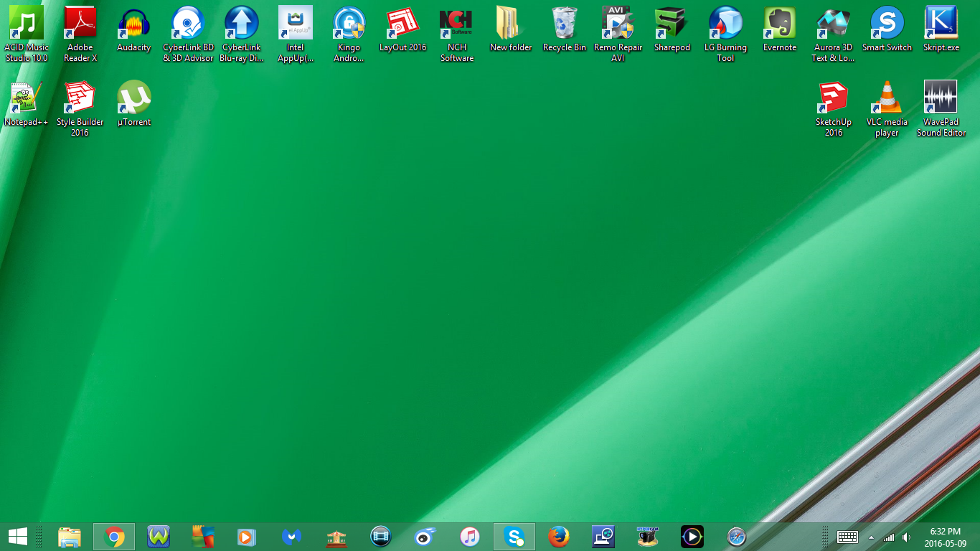Click the Evernote elephant icon
The height and width of the screenshot is (551, 980).
coord(780,23)
